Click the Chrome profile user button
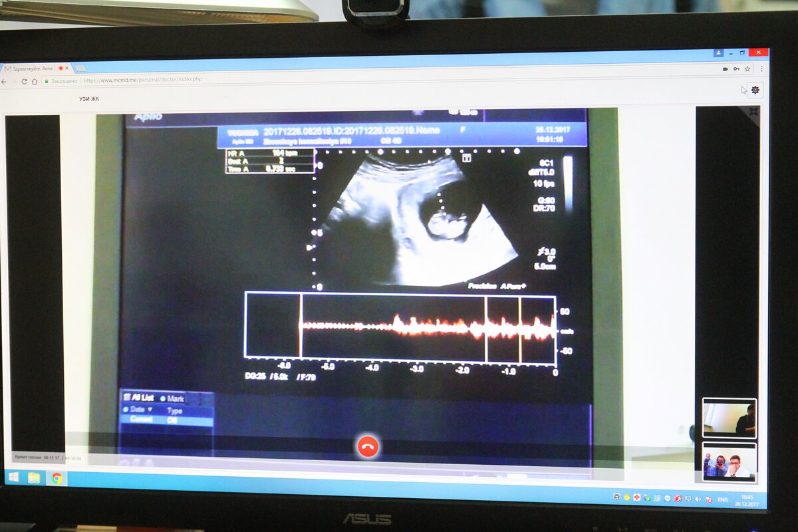798x532 pixels. 718,53
